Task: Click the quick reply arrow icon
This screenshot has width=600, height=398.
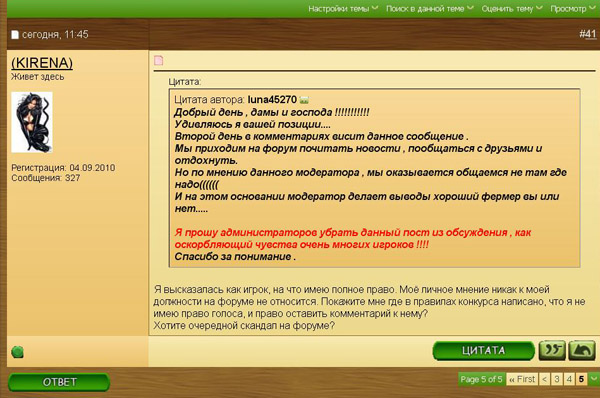Action: [582, 350]
